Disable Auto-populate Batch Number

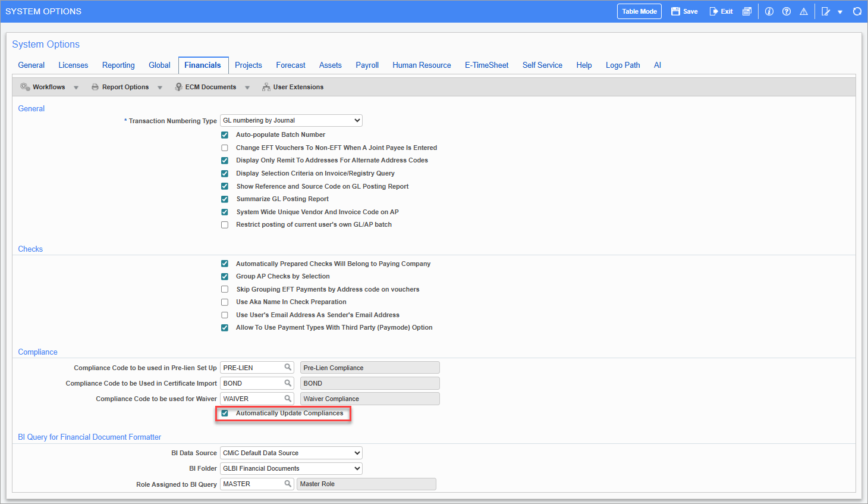click(225, 134)
